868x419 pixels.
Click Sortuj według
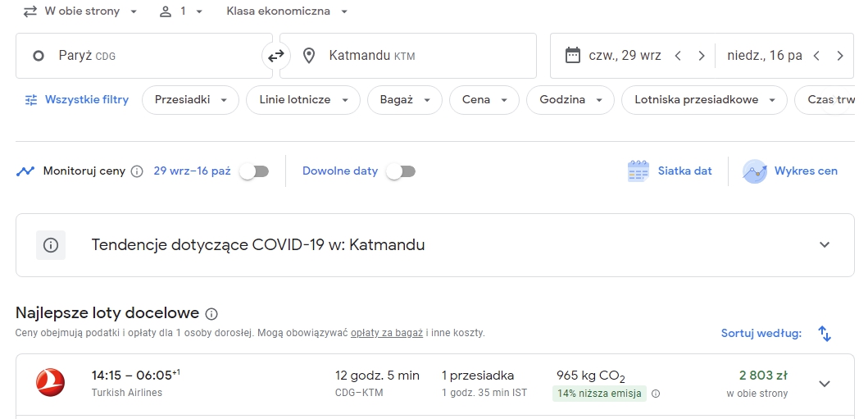pyautogui.click(x=761, y=333)
